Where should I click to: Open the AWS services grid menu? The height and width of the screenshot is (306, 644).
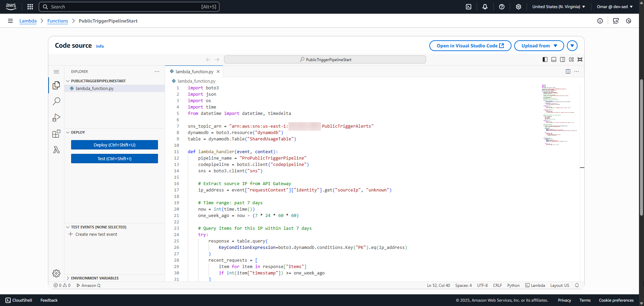(30, 7)
